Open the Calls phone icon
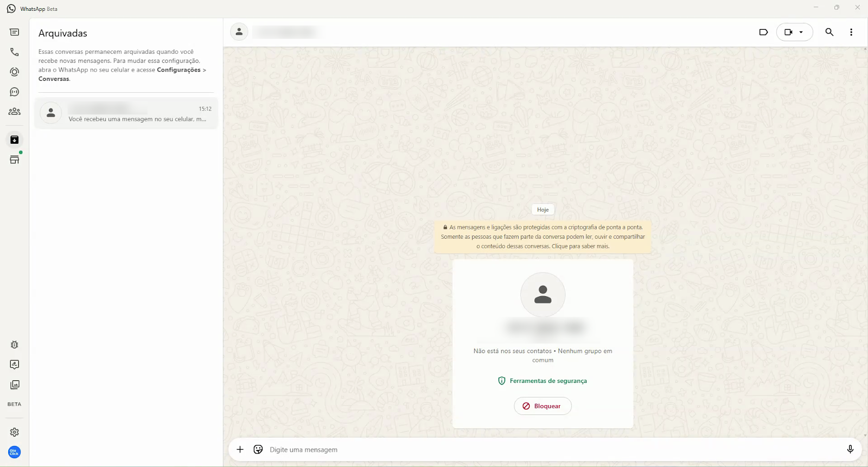This screenshot has height=467, width=868. 15,52
